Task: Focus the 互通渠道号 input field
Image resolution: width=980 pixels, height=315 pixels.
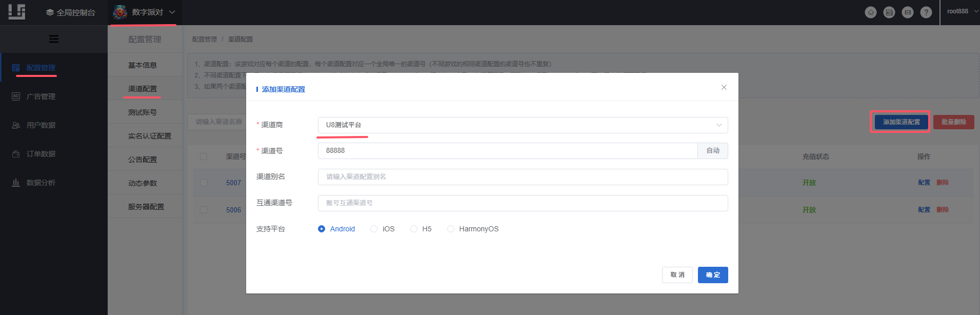Action: click(x=523, y=203)
